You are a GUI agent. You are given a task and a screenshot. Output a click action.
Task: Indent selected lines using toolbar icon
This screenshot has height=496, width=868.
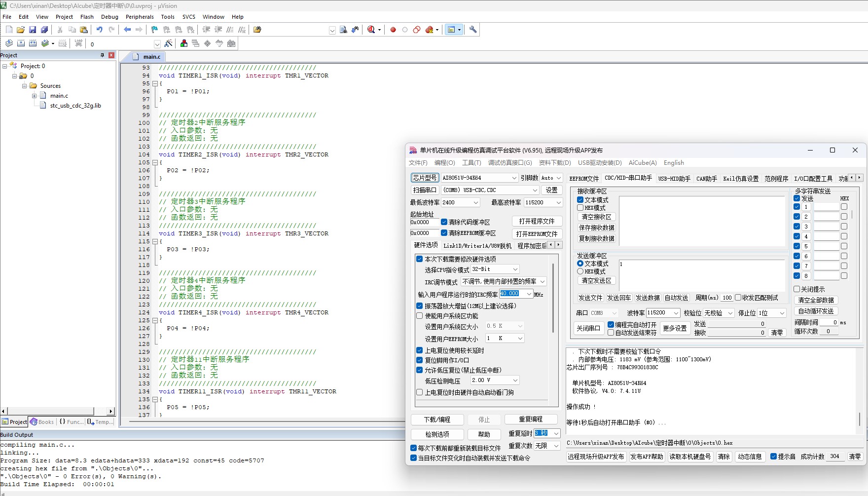tap(206, 30)
